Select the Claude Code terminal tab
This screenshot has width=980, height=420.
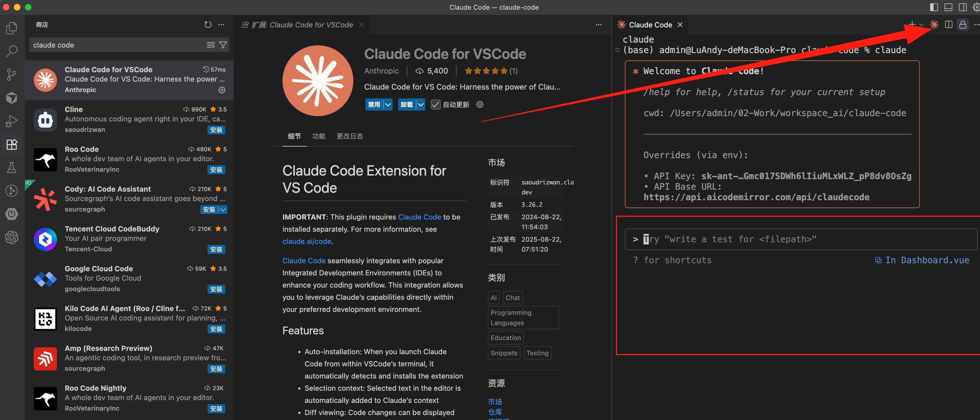(650, 24)
